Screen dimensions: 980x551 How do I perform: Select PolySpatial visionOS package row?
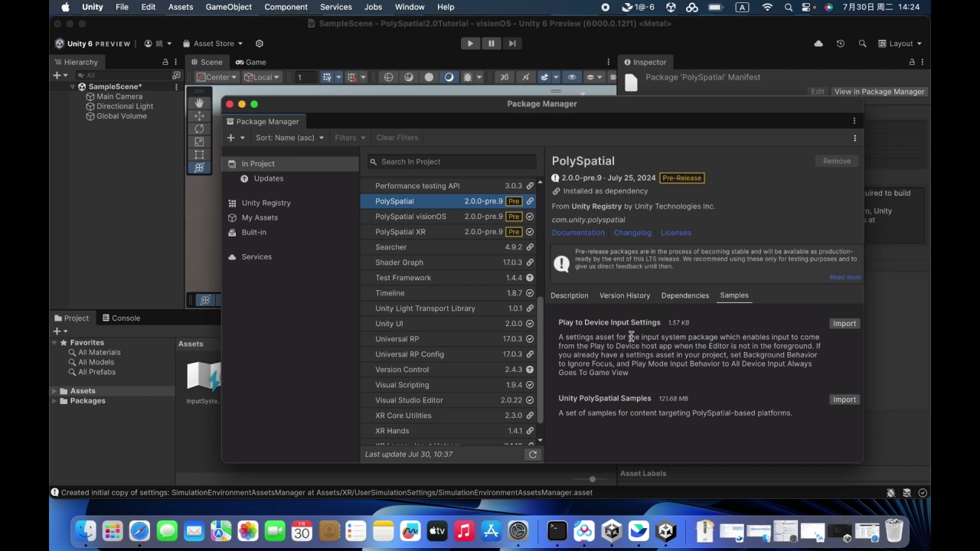449,217
